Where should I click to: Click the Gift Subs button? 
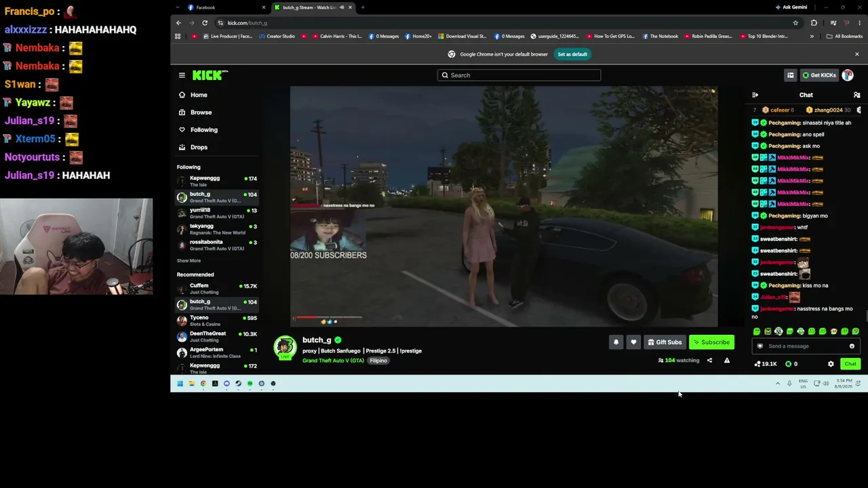(x=665, y=342)
